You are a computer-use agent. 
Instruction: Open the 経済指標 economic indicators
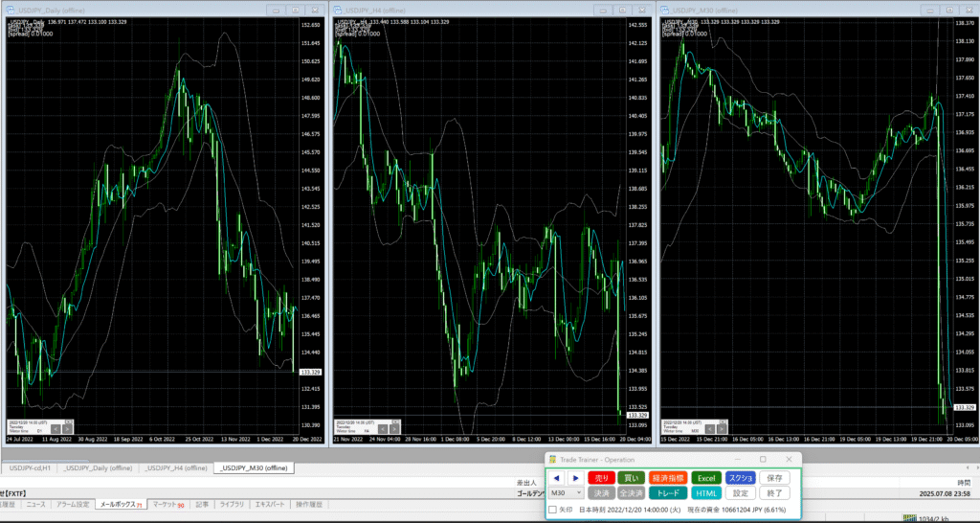(x=669, y=478)
